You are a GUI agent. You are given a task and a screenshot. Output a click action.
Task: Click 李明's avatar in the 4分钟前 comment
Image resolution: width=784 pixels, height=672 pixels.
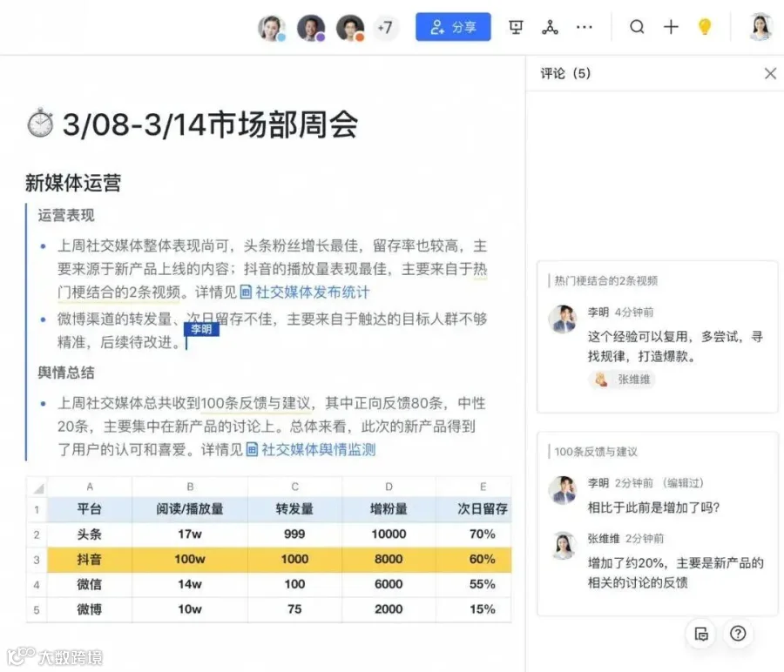pyautogui.click(x=562, y=319)
